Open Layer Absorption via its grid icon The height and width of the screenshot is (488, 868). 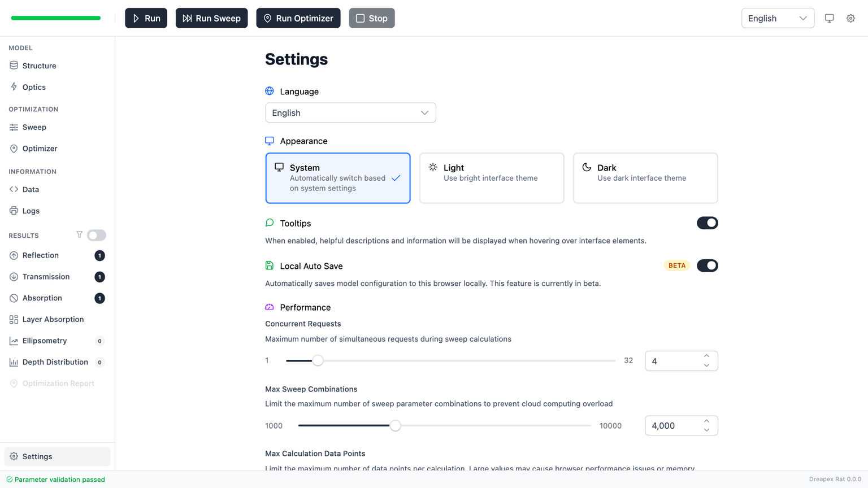click(14, 319)
